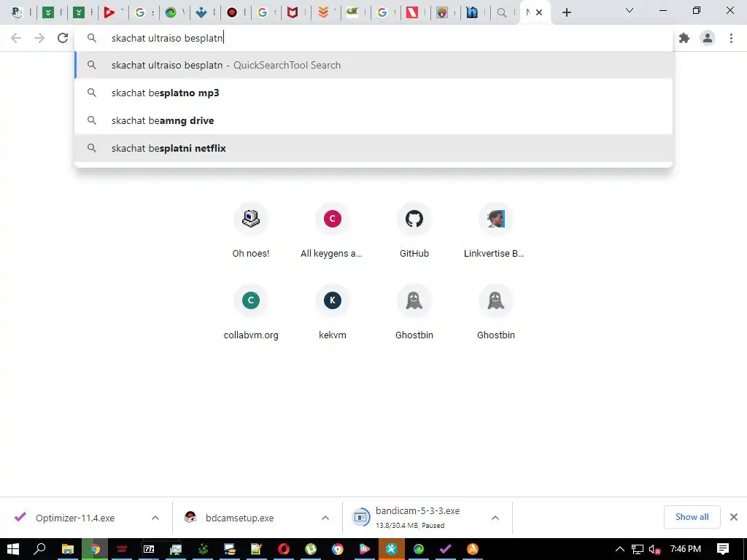Viewport: 747px width, 560px height.
Task: Open a new tab with plus button
Action: point(566,12)
